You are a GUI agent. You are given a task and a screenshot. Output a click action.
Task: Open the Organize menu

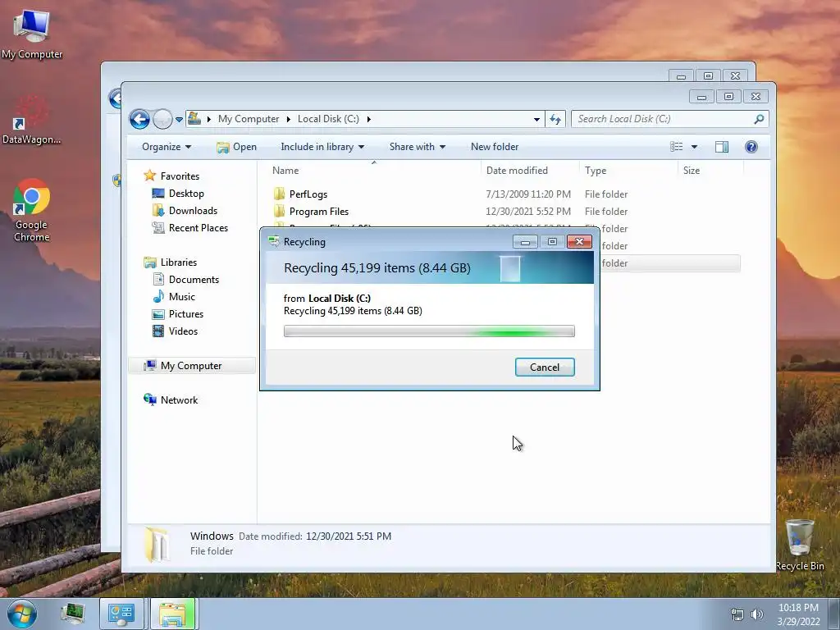click(x=166, y=147)
